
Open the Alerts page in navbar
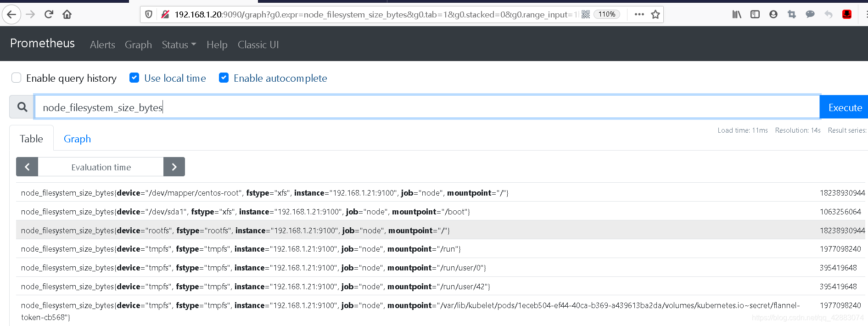click(102, 45)
